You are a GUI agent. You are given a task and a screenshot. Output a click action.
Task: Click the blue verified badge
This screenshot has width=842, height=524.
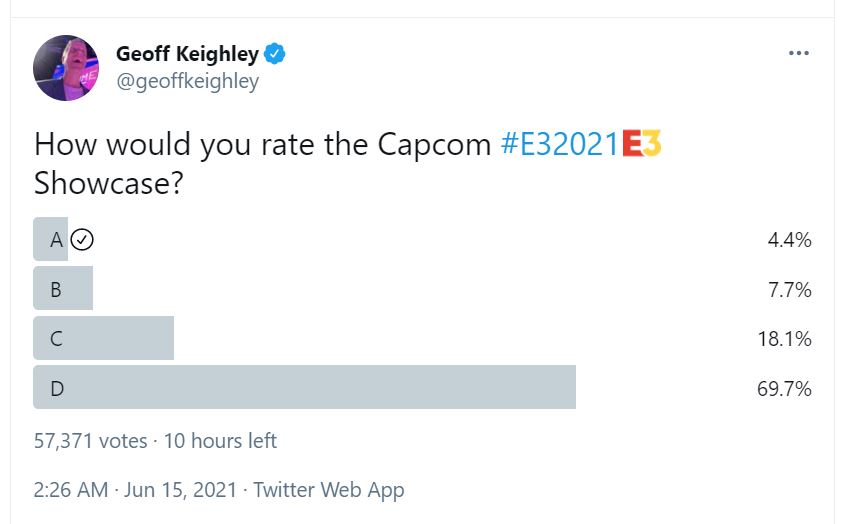[x=274, y=54]
